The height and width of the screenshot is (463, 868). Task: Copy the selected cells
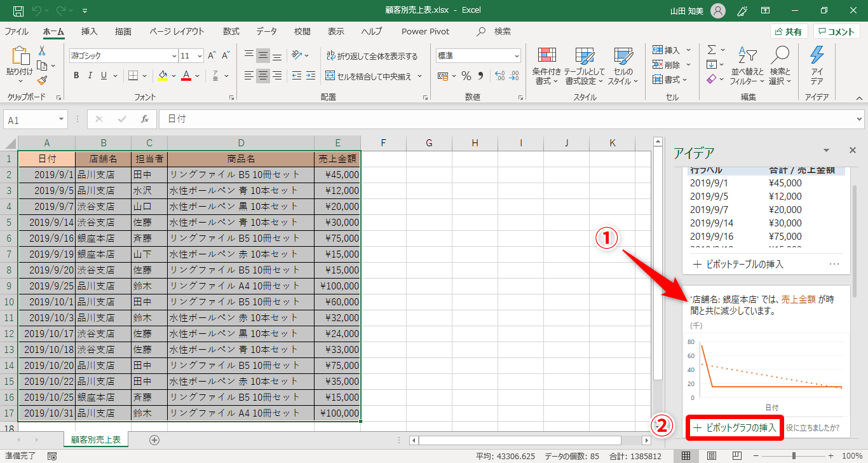click(x=42, y=66)
